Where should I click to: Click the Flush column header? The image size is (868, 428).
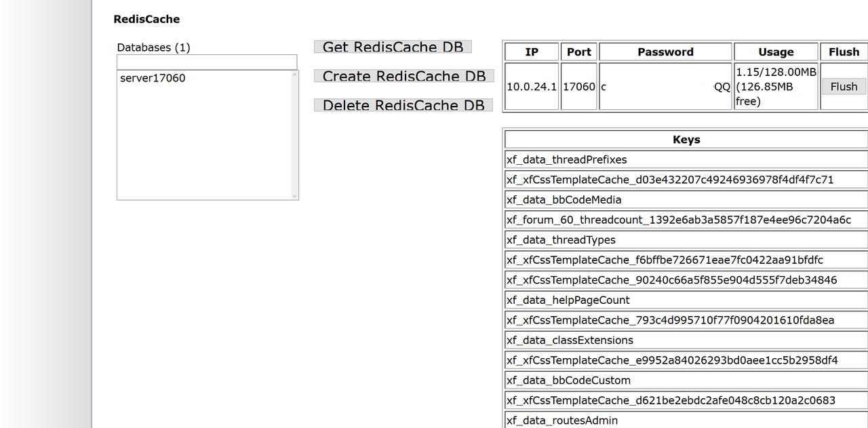(x=844, y=52)
